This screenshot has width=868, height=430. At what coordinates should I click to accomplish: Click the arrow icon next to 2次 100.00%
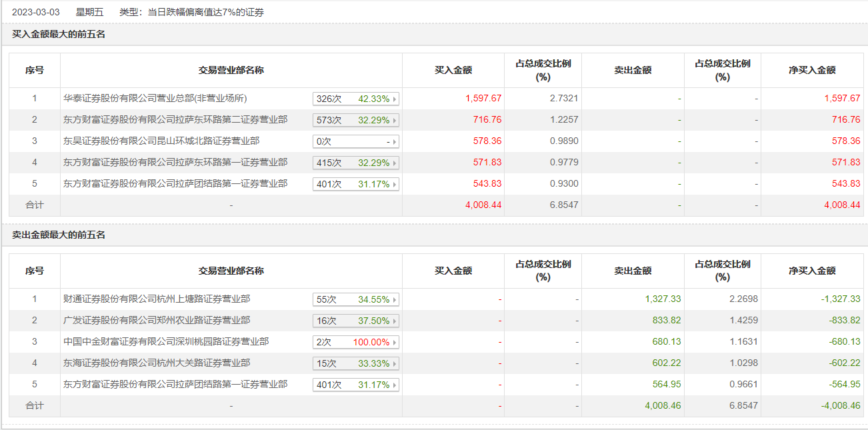click(395, 342)
